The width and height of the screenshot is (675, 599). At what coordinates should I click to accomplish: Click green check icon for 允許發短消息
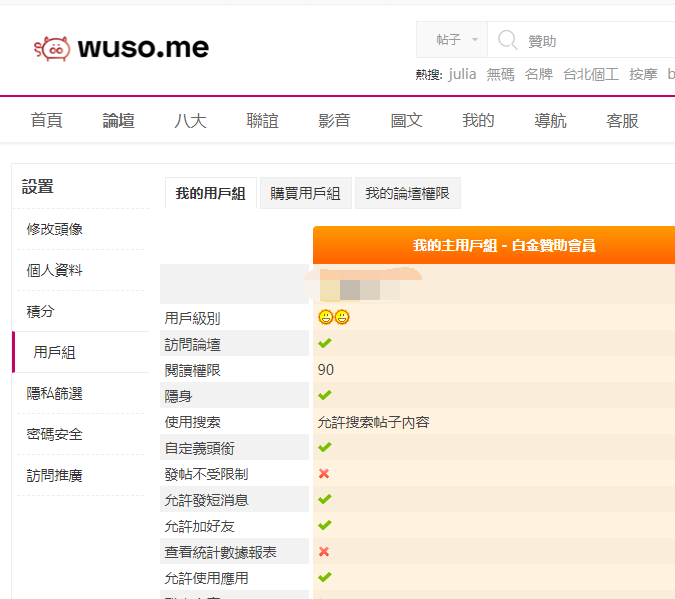coord(325,499)
